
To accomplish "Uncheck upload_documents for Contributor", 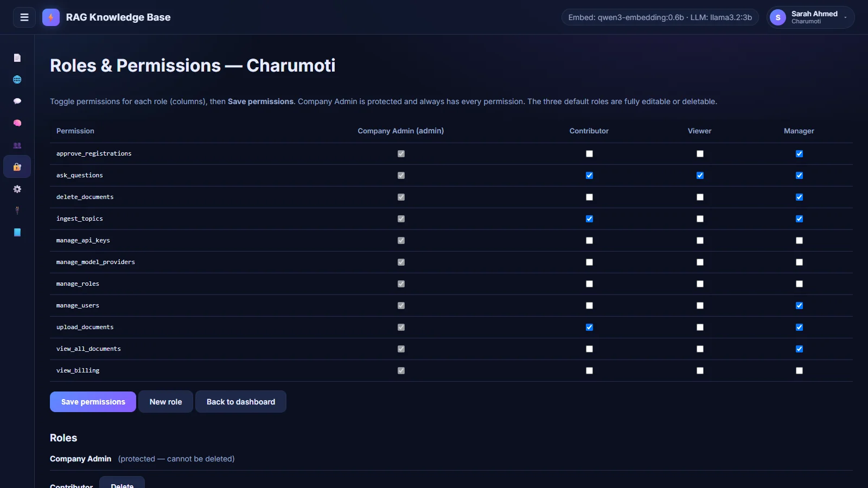I will pyautogui.click(x=589, y=327).
